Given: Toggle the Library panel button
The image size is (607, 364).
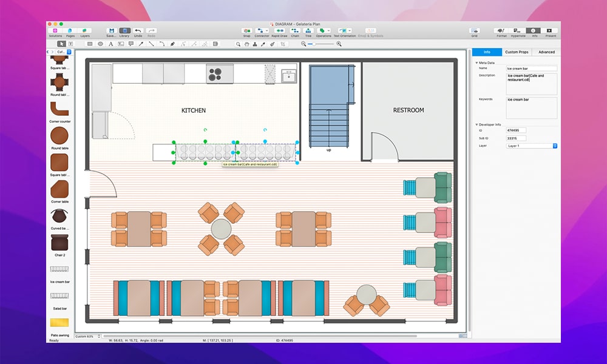Looking at the screenshot, I should coord(124,30).
